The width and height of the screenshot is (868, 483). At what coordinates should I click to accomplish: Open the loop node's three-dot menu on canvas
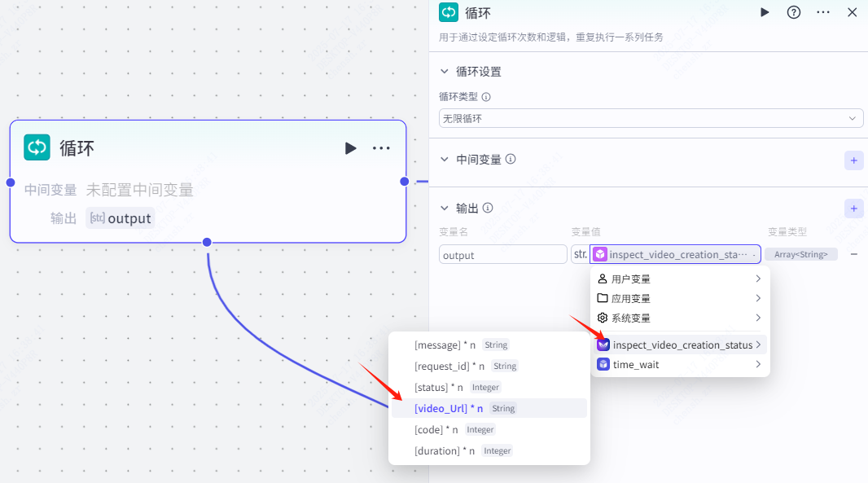tap(381, 148)
